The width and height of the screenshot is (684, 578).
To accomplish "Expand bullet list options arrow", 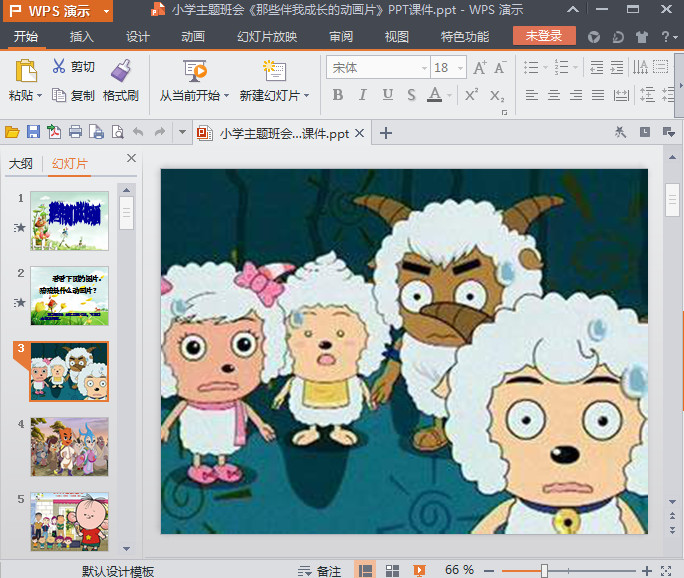I will click(x=545, y=68).
